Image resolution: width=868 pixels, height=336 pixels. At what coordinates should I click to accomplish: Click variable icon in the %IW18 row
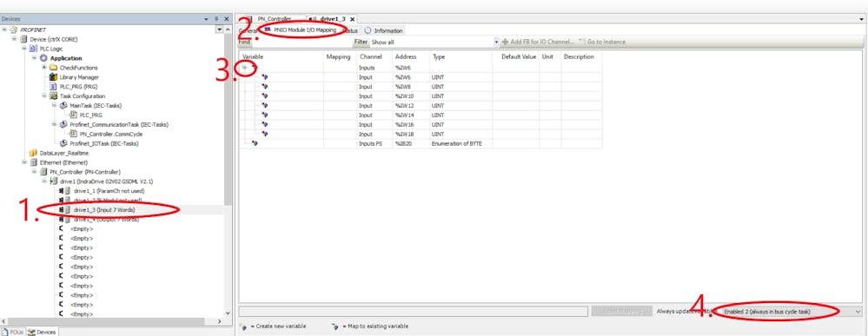[x=265, y=134]
